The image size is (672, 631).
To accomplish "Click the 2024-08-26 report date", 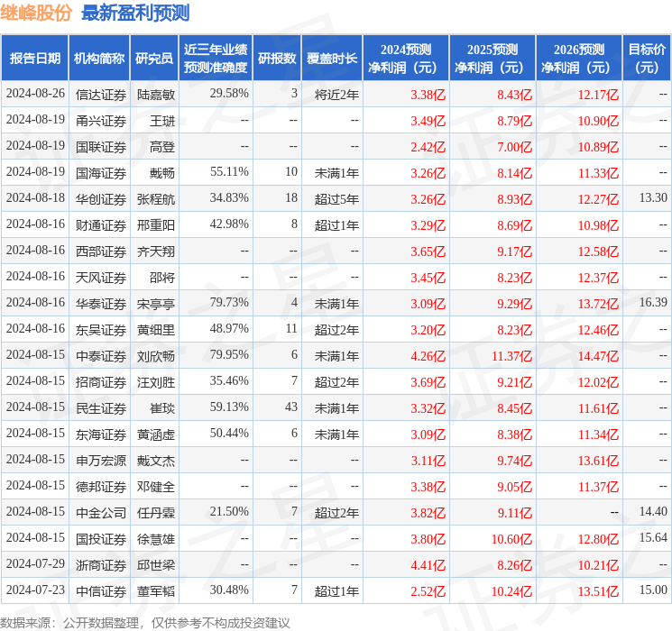I will 35,93.
